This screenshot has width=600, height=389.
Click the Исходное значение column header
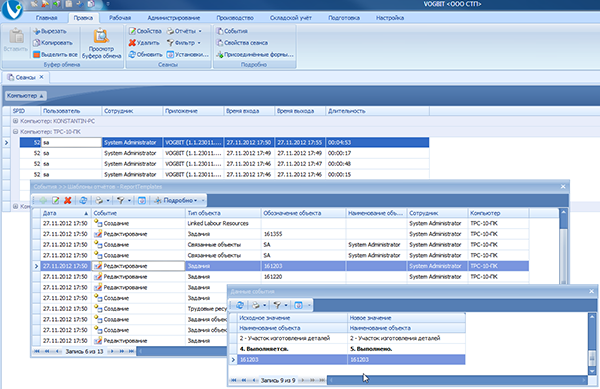292,318
